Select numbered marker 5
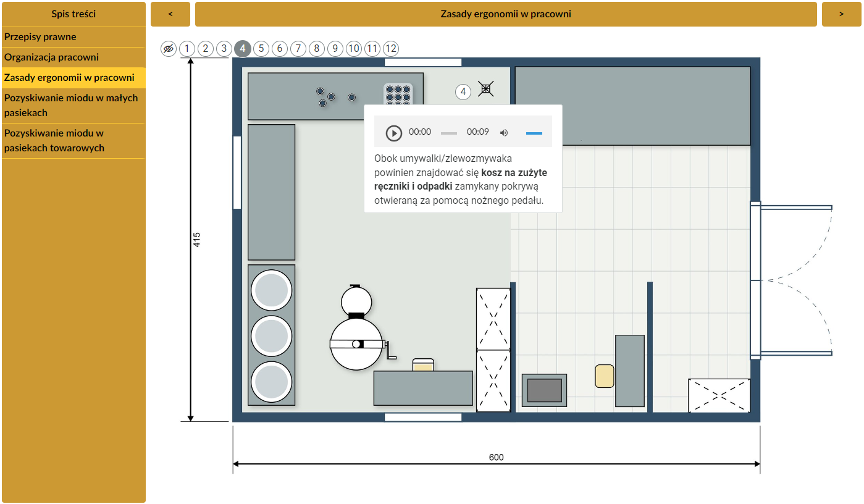This screenshot has width=864, height=504. pos(261,49)
